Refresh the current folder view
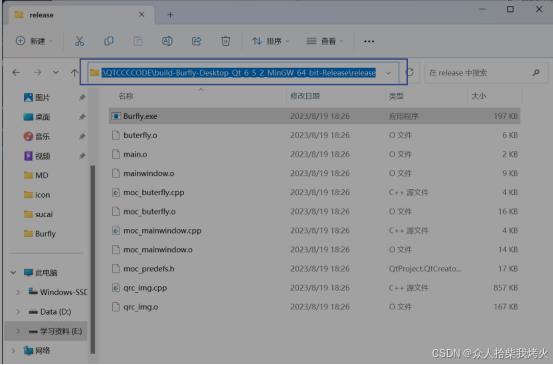The image size is (553, 365). point(410,72)
